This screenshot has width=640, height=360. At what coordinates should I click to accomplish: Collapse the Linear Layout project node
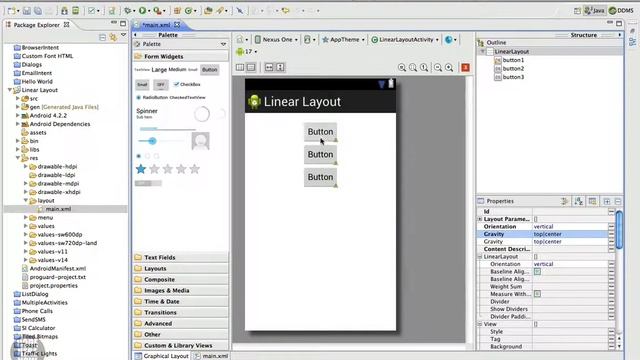tap(10, 90)
